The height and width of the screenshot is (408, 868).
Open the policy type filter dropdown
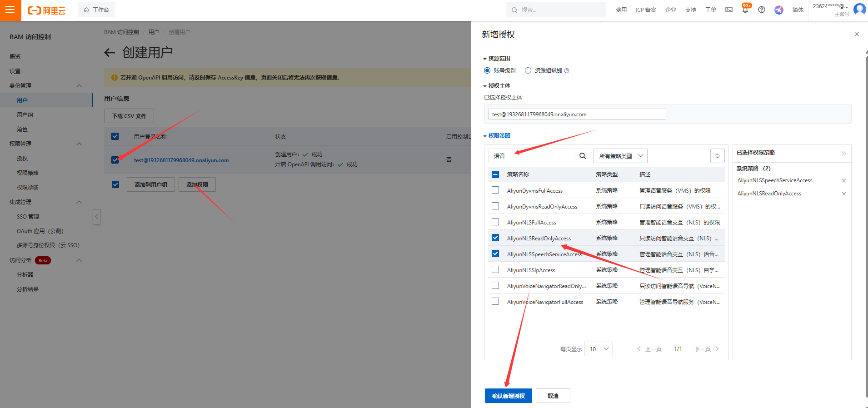[x=620, y=156]
